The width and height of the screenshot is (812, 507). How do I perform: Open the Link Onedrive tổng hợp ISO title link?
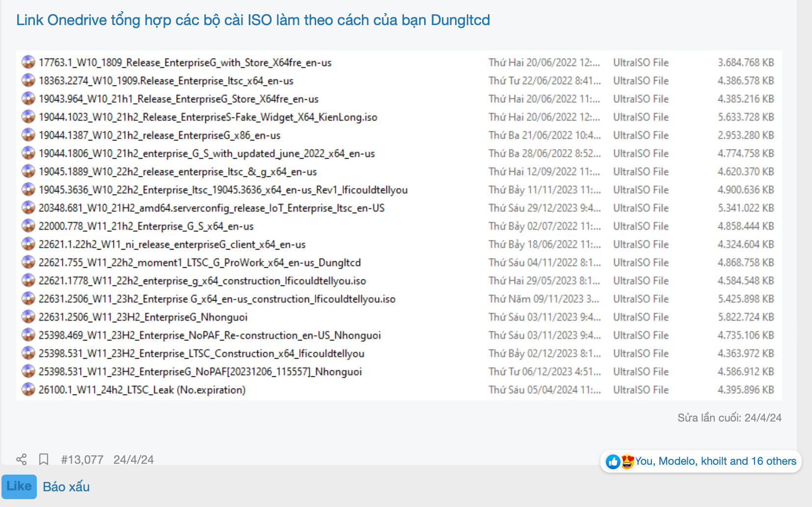pyautogui.click(x=253, y=20)
